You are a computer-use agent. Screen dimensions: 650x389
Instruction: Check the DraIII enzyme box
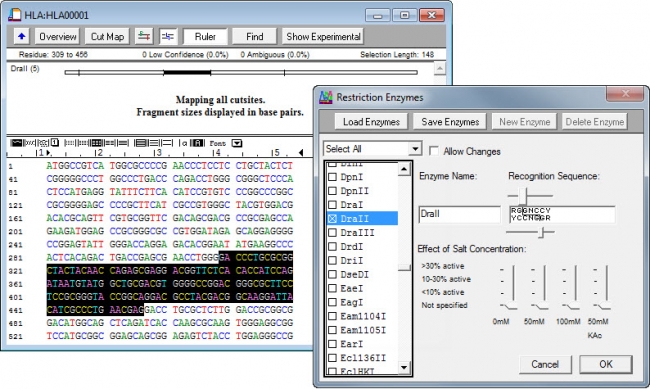[332, 233]
